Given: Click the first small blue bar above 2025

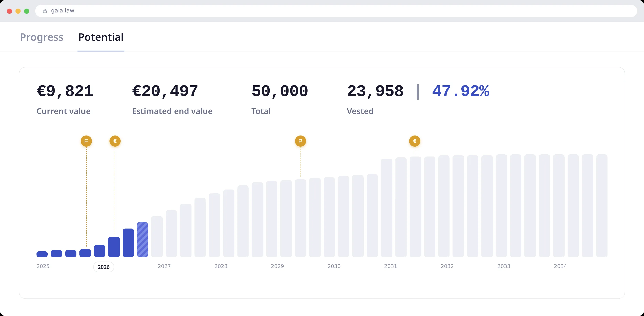Looking at the screenshot, I should pyautogui.click(x=42, y=254).
